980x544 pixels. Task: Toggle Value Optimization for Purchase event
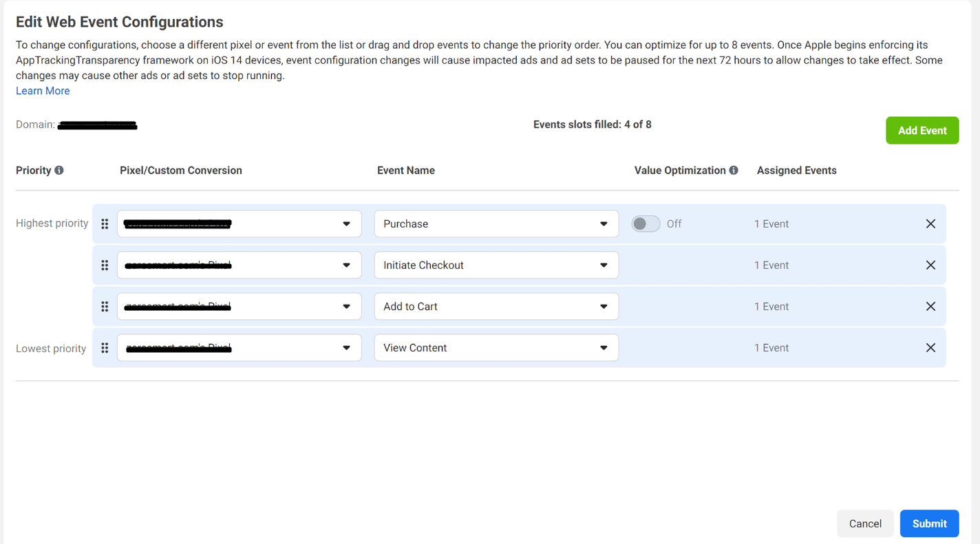pyautogui.click(x=646, y=224)
